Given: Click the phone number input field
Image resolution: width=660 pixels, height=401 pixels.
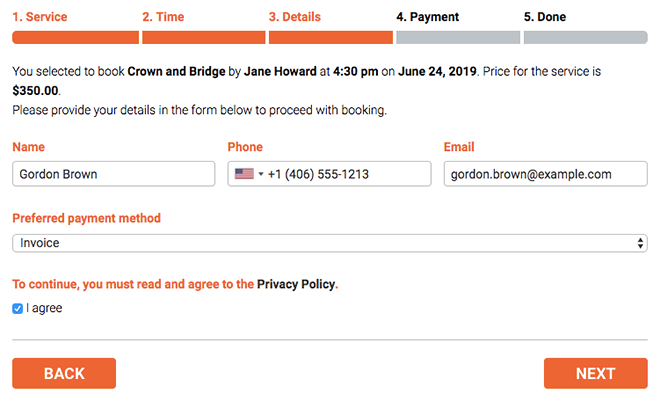Looking at the screenshot, I should click(330, 174).
